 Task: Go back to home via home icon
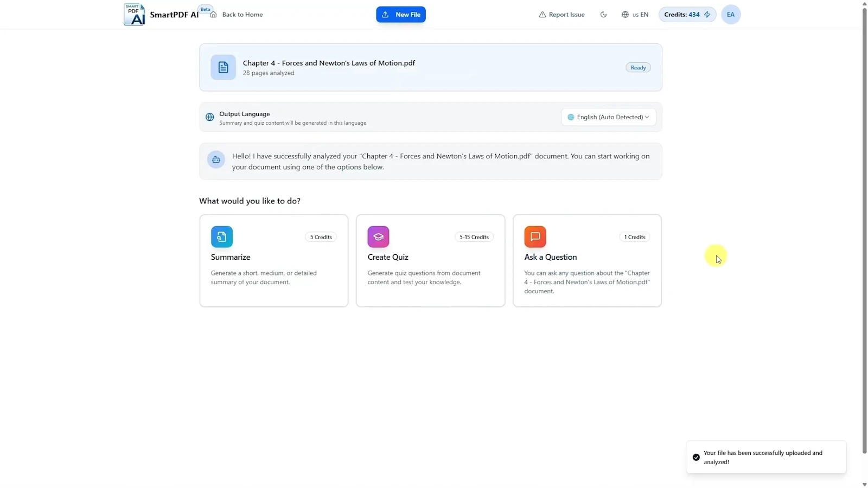[x=214, y=15]
